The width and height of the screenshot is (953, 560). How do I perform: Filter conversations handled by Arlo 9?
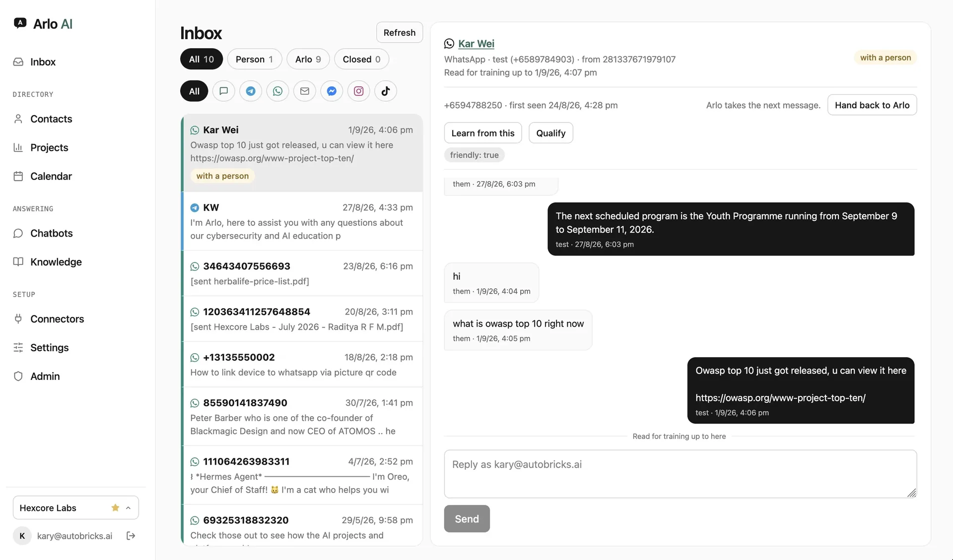308,59
